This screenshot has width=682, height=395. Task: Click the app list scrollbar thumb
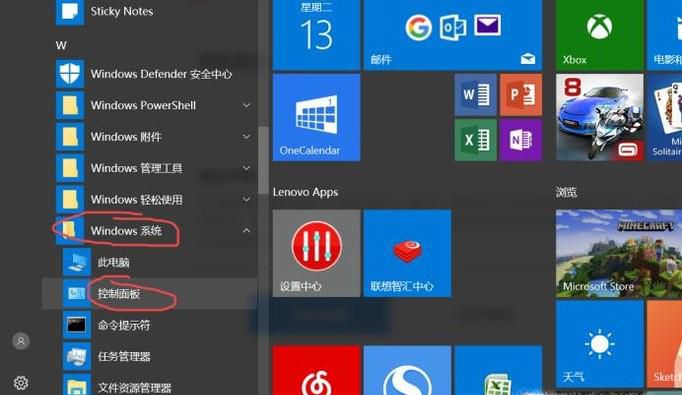tap(263, 160)
